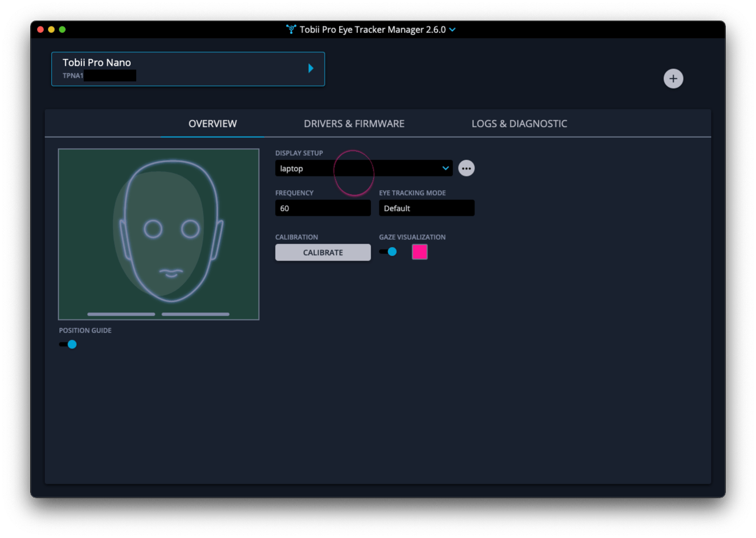
Task: Expand Tobii Pro Nano device arrow
Action: pos(310,68)
